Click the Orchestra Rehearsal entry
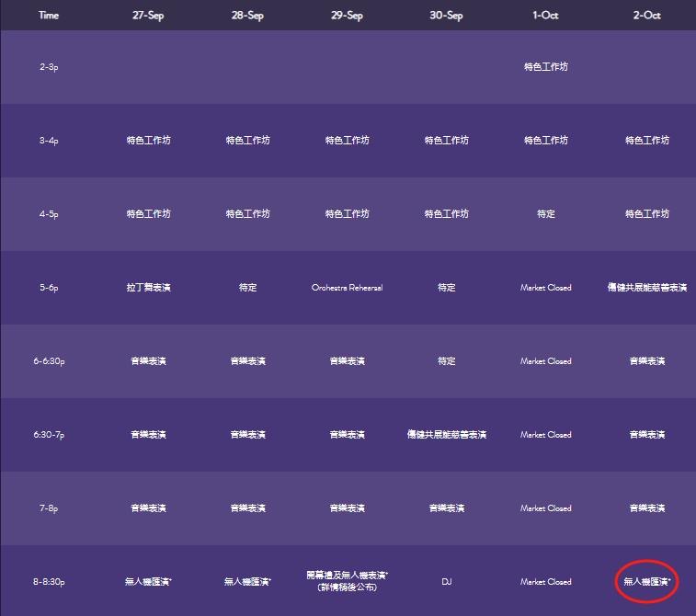 (x=347, y=288)
